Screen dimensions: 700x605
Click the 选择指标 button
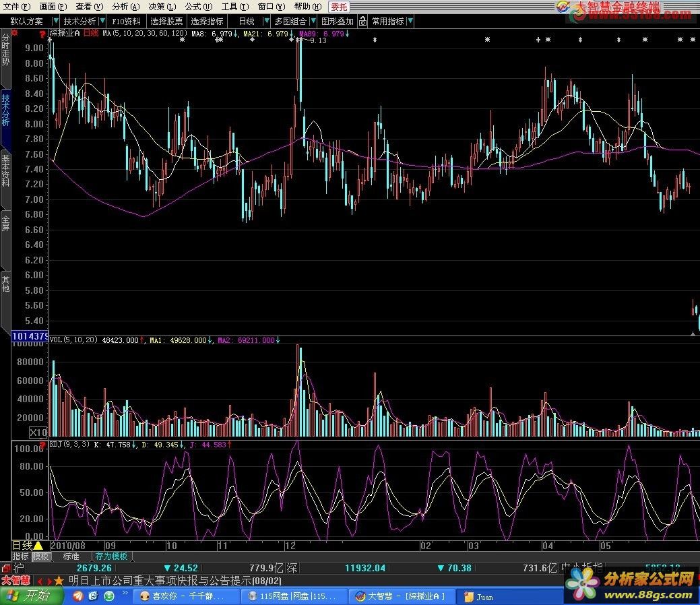207,21
